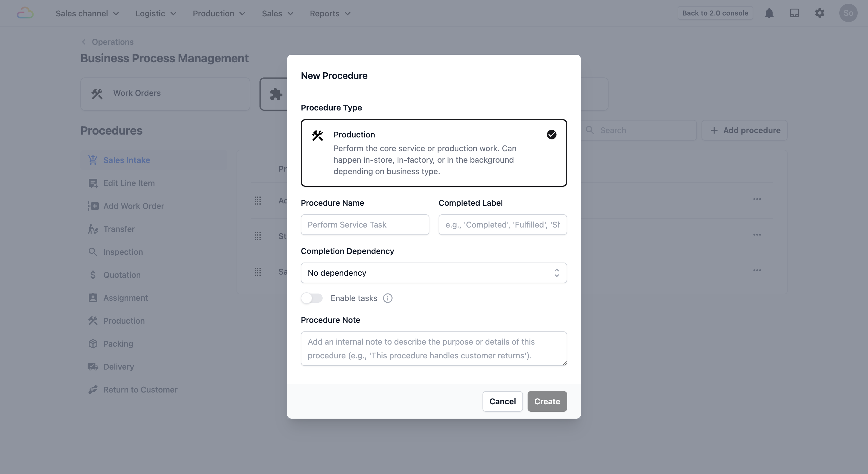This screenshot has width=868, height=474.
Task: Select Quotation in procedures list
Action: click(122, 275)
